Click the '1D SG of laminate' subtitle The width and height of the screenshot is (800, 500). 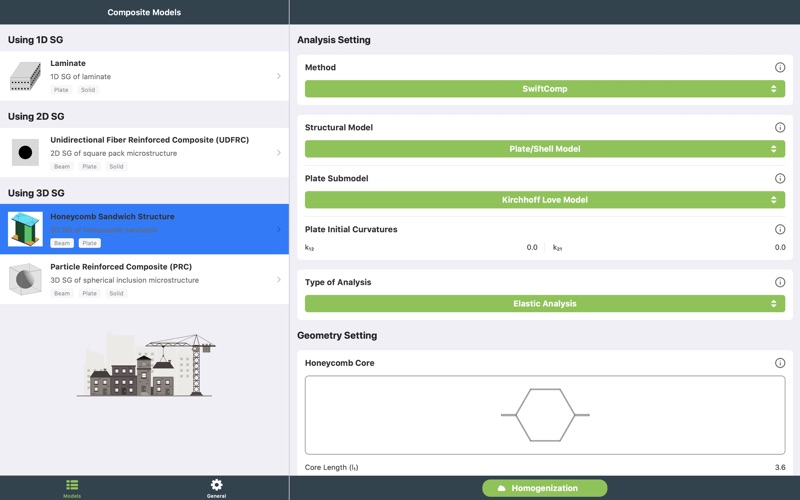coord(81,77)
